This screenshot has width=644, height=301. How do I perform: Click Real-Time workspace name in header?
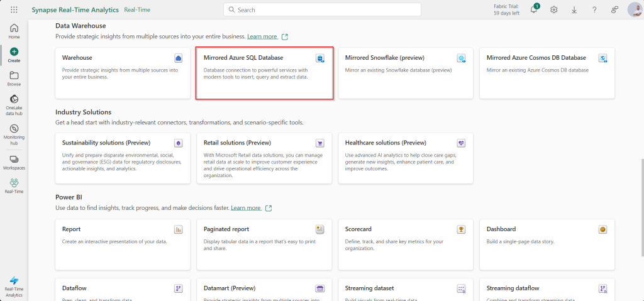pos(137,10)
